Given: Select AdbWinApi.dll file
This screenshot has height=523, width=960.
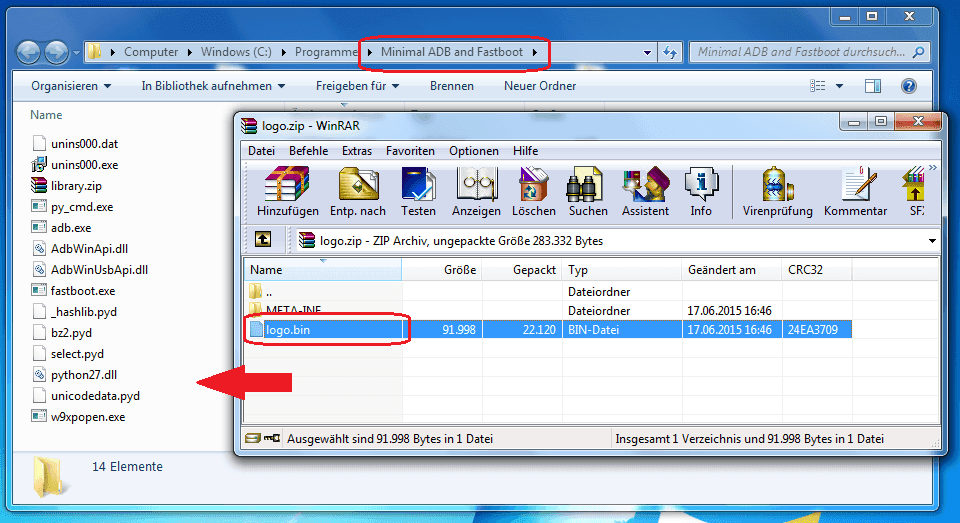Looking at the screenshot, I should (80, 249).
